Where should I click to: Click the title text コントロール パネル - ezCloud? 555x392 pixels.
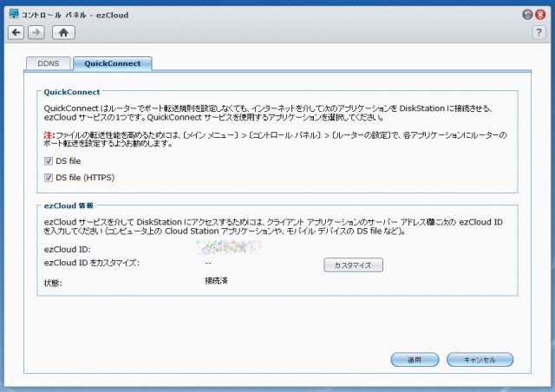click(75, 16)
